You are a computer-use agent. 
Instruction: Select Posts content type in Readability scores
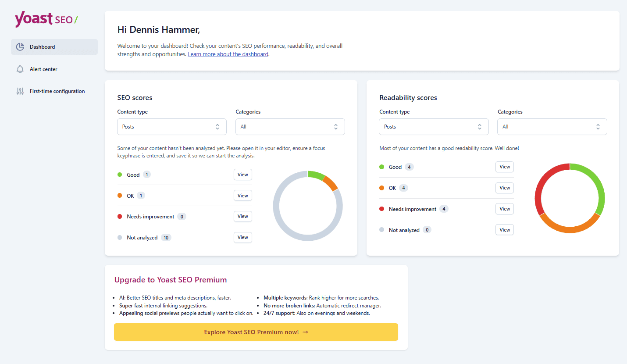click(433, 126)
